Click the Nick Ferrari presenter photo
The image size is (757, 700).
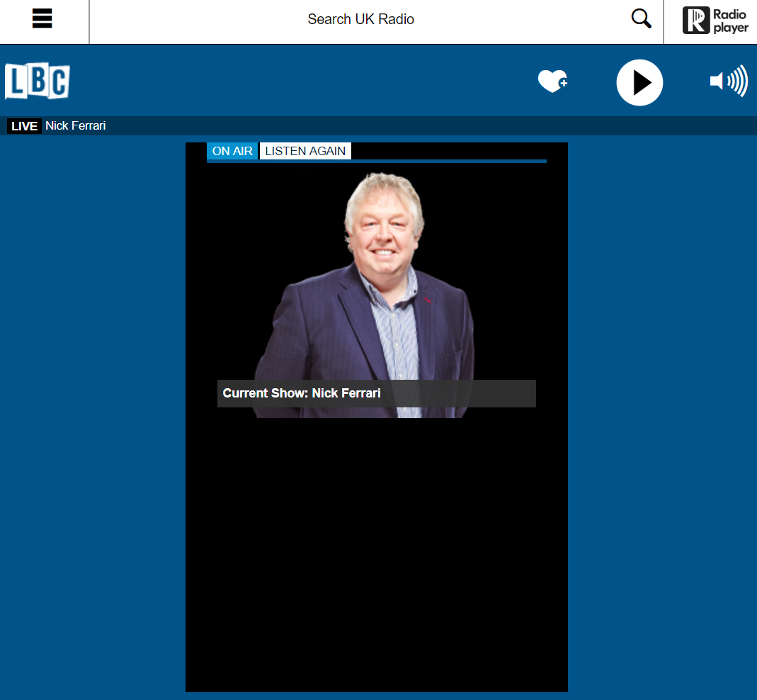coord(375,283)
